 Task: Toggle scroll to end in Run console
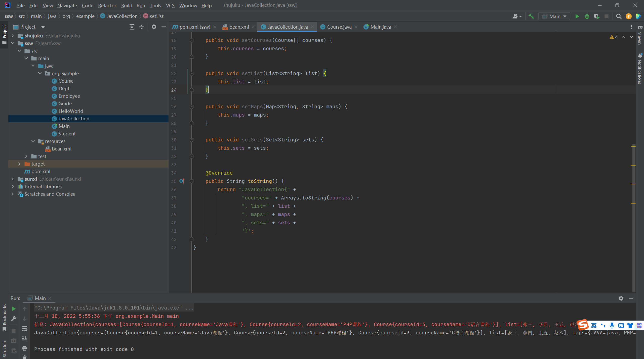[x=25, y=338]
